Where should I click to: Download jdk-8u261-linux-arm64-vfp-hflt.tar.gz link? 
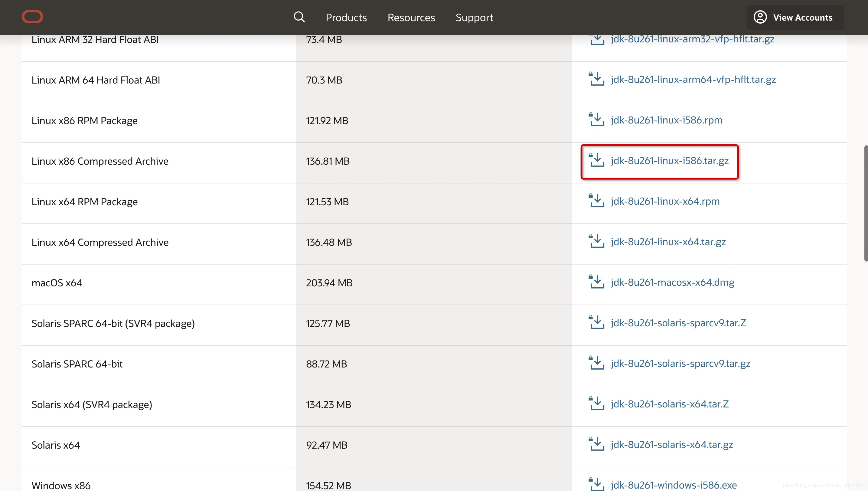click(x=693, y=80)
